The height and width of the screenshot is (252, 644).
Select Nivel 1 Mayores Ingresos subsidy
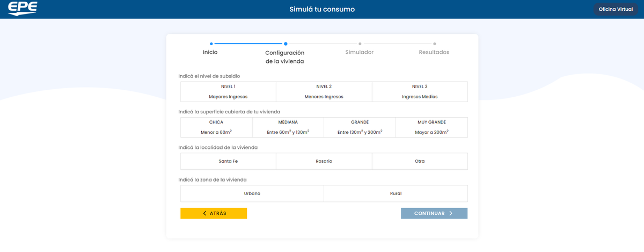click(228, 91)
